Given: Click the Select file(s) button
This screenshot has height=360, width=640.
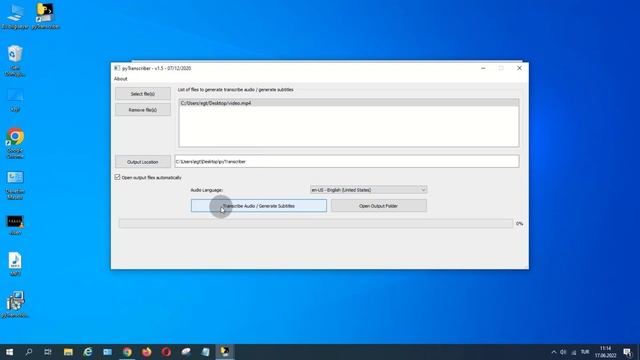Looking at the screenshot, I should [x=142, y=93].
